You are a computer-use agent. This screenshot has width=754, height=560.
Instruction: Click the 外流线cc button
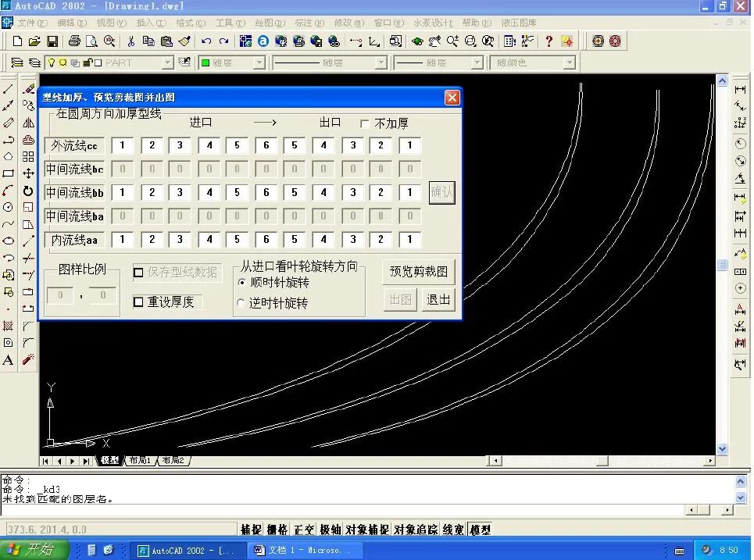74,145
